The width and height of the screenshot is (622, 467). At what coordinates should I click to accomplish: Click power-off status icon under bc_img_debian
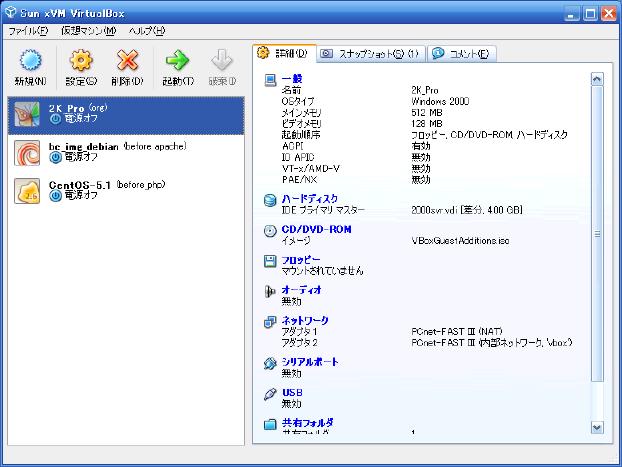click(x=56, y=158)
